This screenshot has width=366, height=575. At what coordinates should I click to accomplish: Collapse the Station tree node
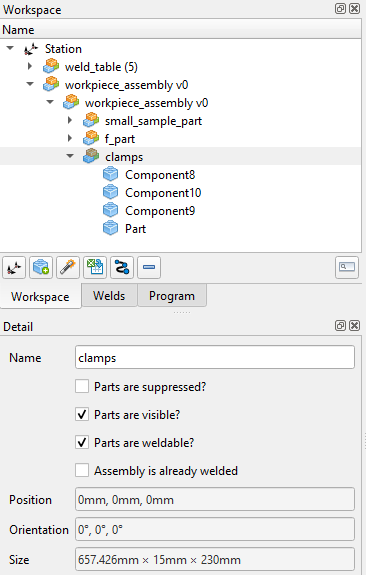(x=10, y=48)
